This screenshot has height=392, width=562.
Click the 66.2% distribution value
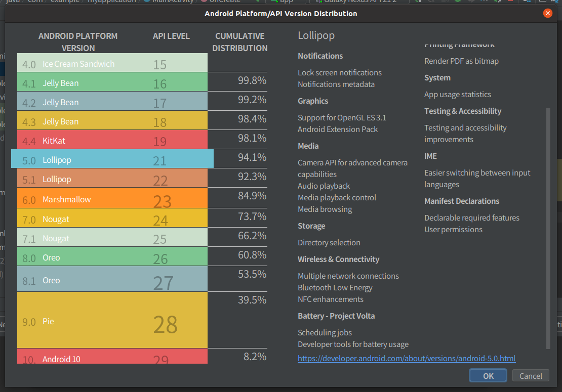click(x=252, y=236)
